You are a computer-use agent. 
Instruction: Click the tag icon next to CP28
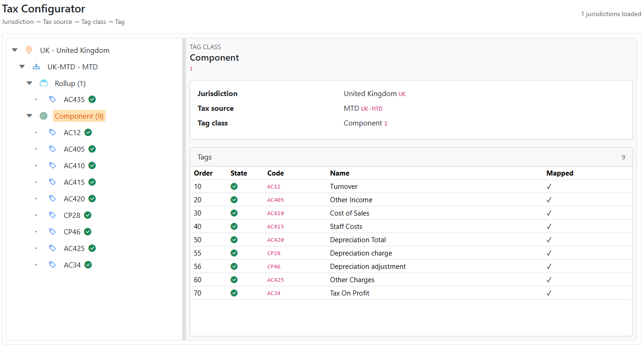52,215
